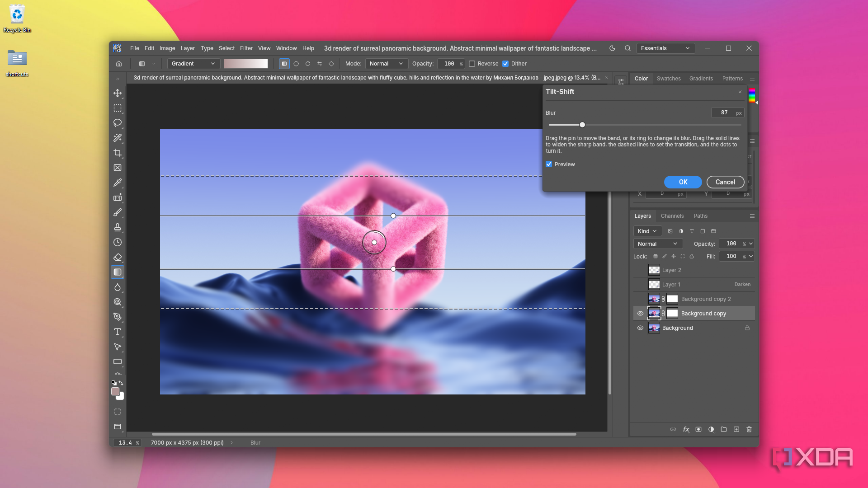Open the Gradient preset dropdown
This screenshot has width=868, height=488.
193,64
